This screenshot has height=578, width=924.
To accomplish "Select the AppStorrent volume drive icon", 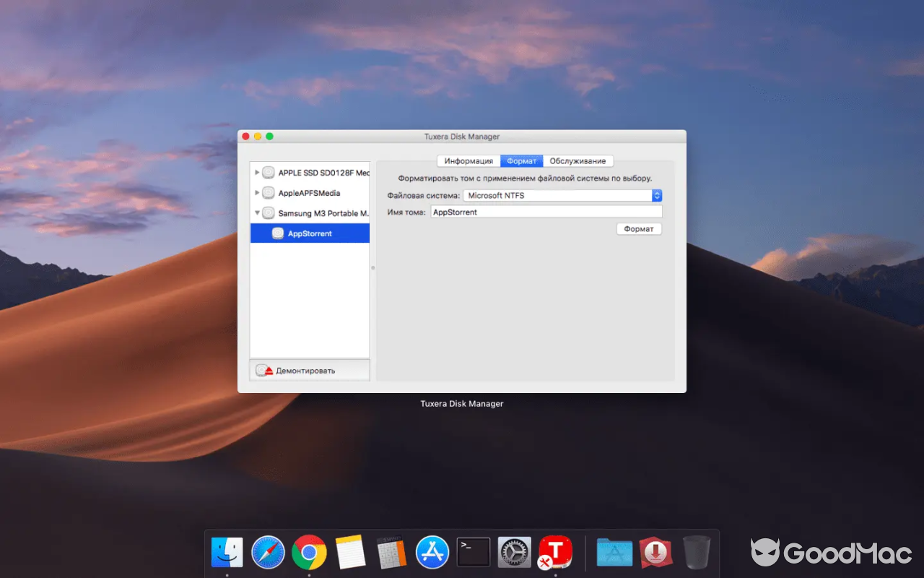I will [276, 233].
